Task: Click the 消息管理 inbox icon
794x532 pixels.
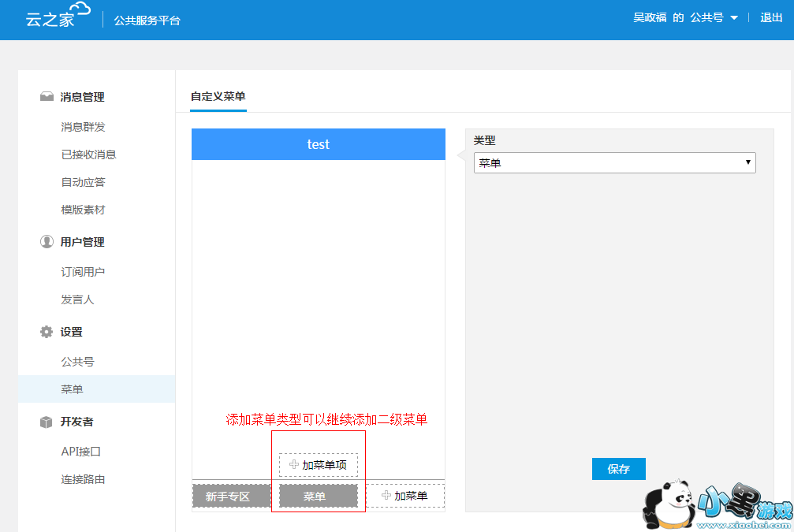Action: click(x=47, y=97)
